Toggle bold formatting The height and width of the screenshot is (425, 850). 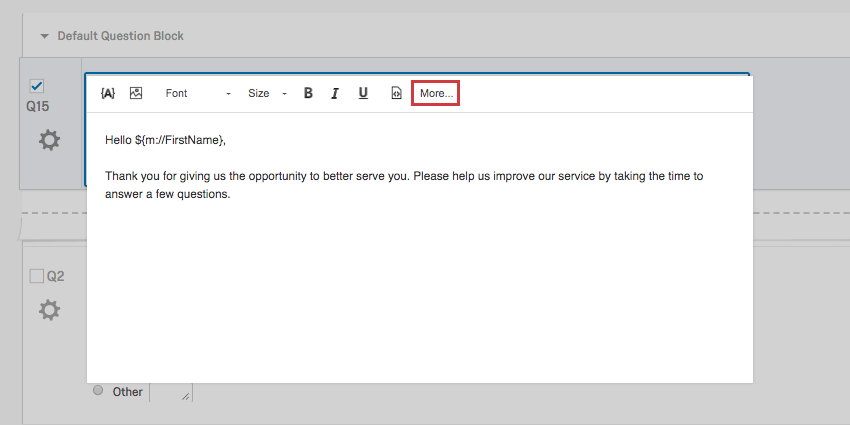[x=308, y=93]
